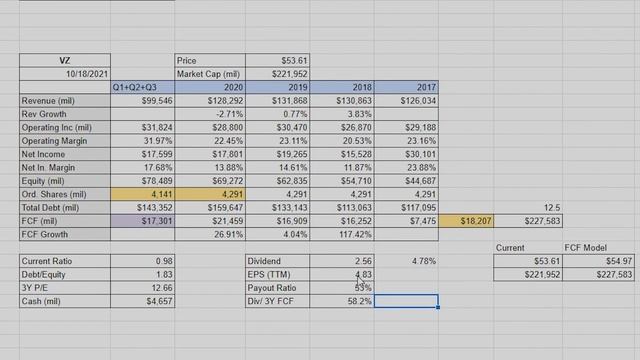This screenshot has height=360, width=640.
Task: Click the 11.87% net margin cell
Action: coord(342,168)
